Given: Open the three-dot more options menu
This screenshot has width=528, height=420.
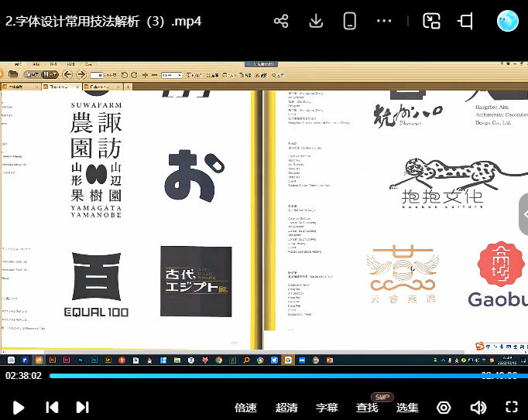Looking at the screenshot, I should click(384, 21).
